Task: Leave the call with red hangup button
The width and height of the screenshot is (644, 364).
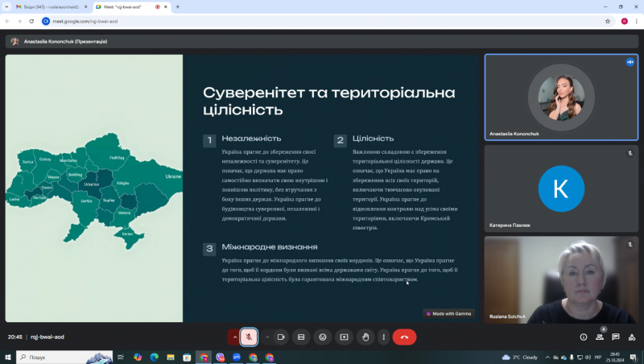Action: [x=404, y=337]
